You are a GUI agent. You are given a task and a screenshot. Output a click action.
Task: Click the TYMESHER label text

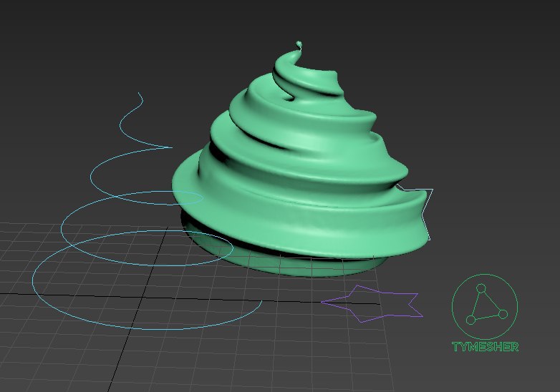485,347
